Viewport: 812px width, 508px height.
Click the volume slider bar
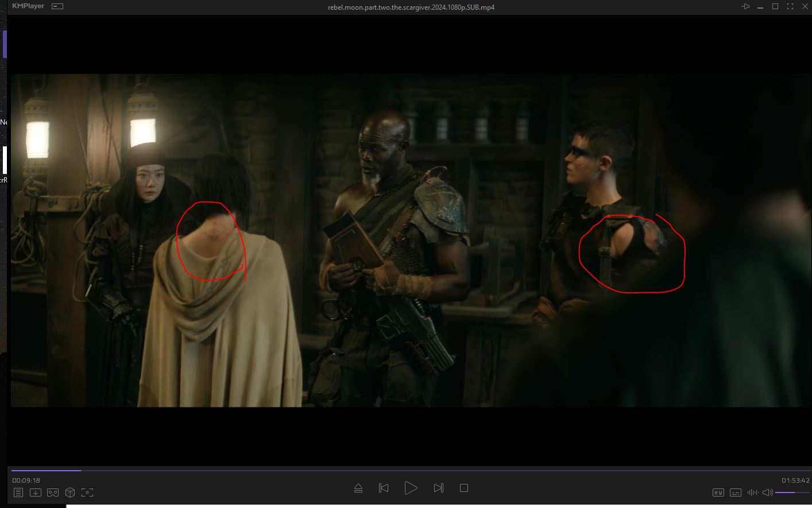(x=791, y=493)
